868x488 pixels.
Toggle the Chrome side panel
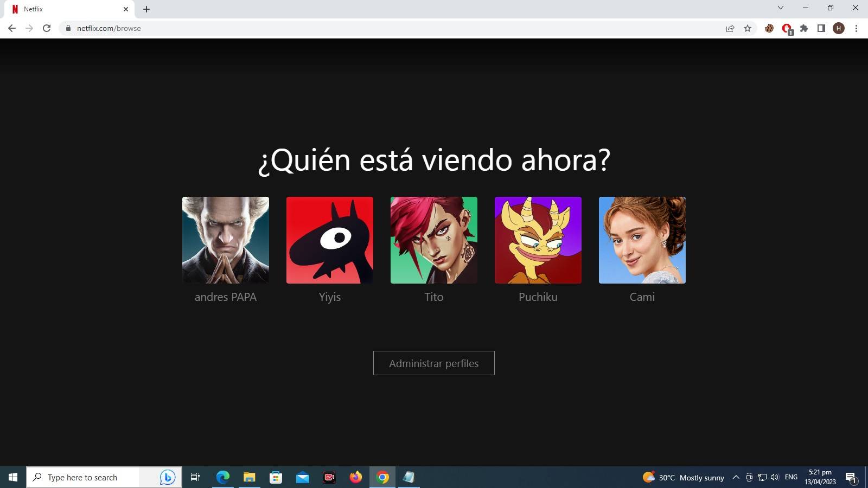click(x=821, y=28)
